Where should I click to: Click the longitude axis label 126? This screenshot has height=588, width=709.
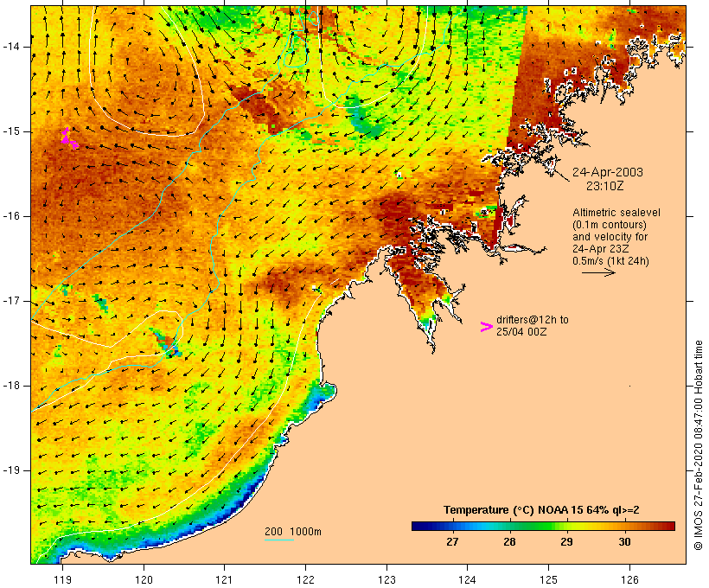click(x=629, y=579)
